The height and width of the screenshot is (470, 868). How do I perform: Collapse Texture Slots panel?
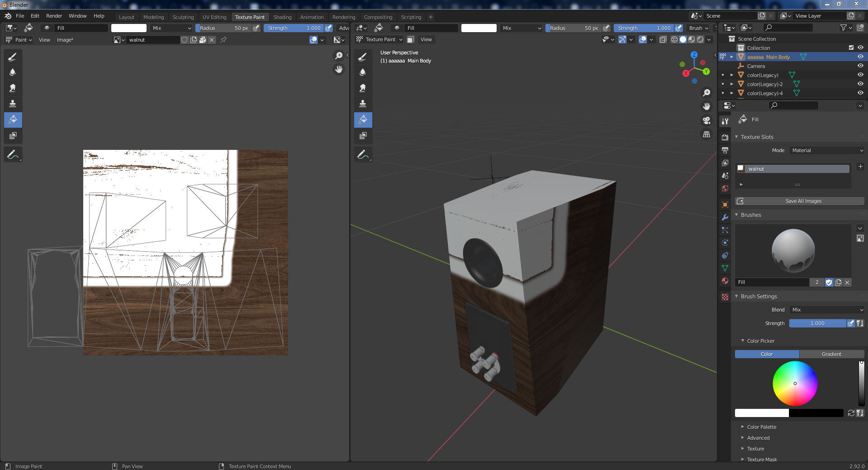[x=757, y=137]
